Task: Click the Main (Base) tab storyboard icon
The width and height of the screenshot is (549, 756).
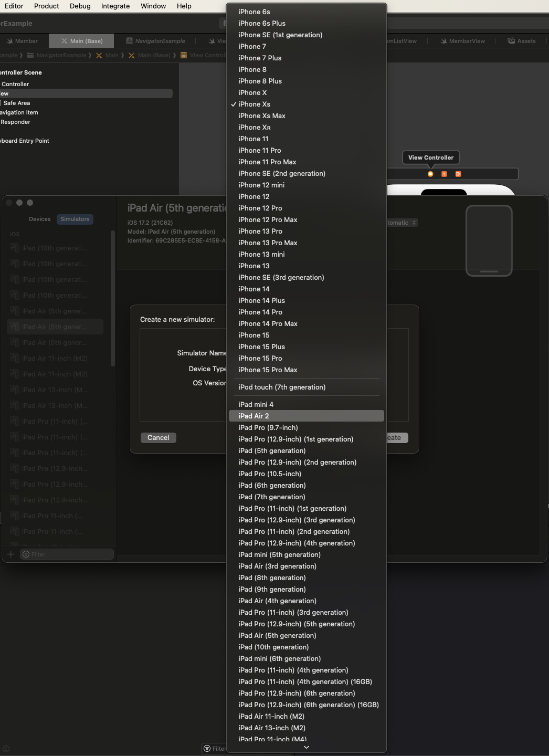Action: (64, 41)
